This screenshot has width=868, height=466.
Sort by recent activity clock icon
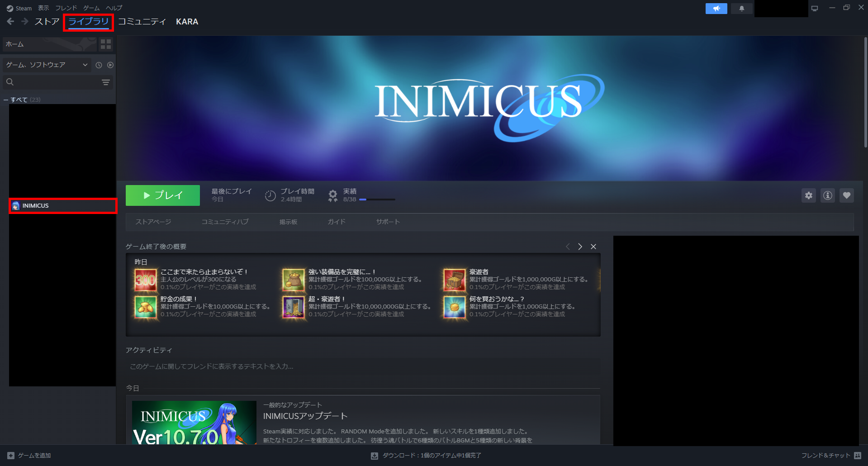[99, 65]
